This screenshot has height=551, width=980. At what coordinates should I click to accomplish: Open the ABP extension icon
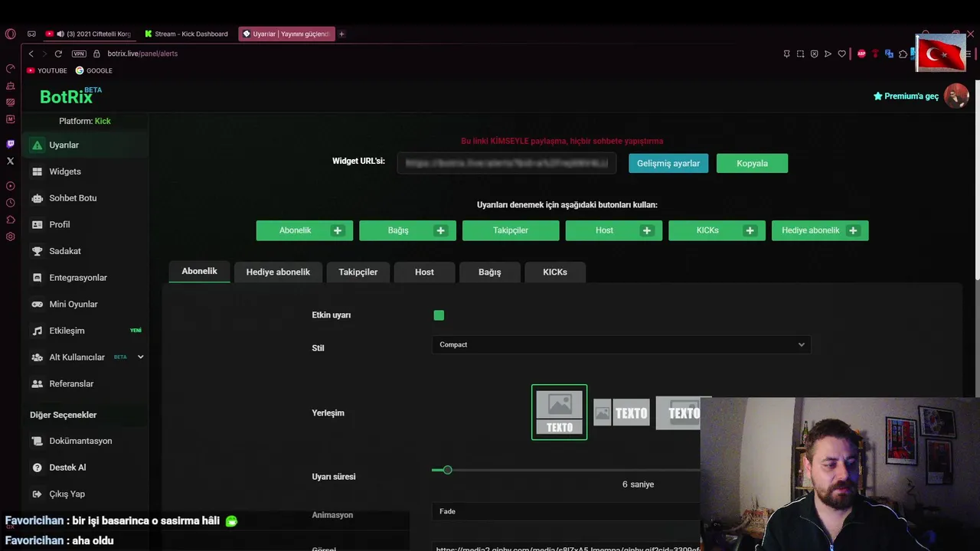click(861, 54)
